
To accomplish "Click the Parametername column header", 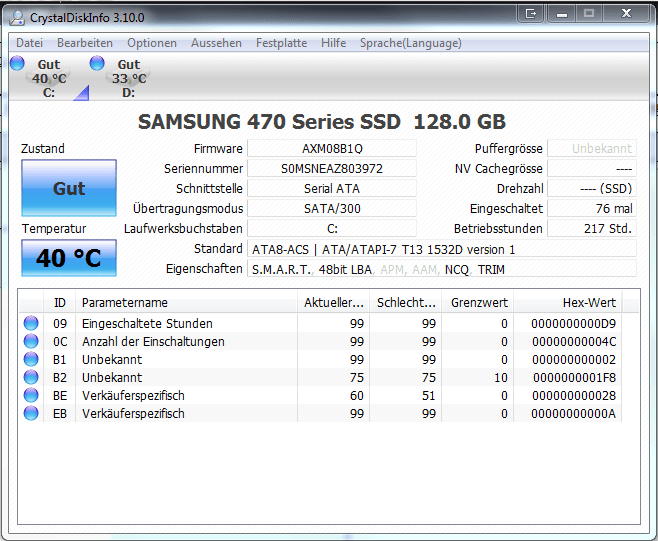I will tap(186, 302).
